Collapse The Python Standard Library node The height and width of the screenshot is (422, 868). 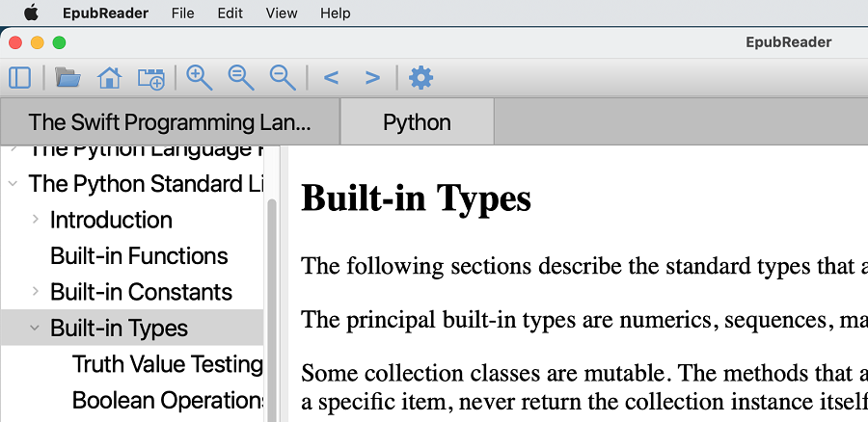(x=13, y=184)
